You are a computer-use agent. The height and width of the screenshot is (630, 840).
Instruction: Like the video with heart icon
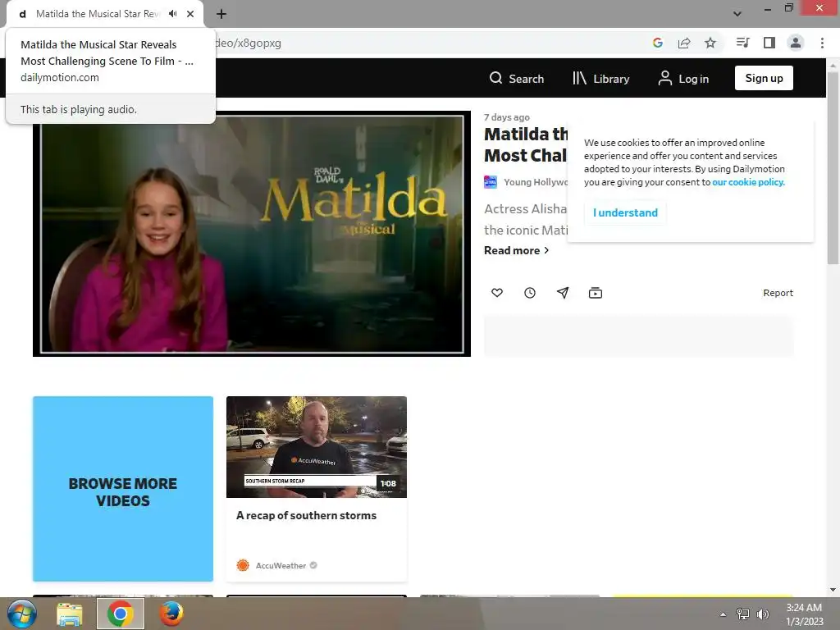[497, 293]
